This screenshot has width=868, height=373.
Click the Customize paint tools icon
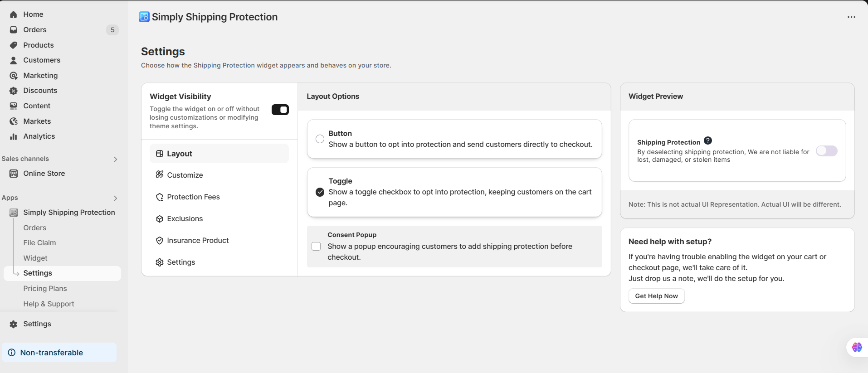160,175
